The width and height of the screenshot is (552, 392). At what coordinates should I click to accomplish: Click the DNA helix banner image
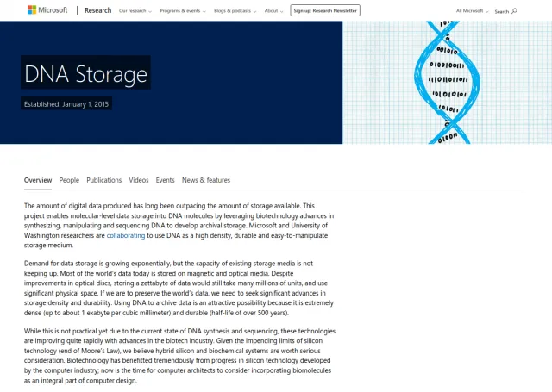coord(447,82)
